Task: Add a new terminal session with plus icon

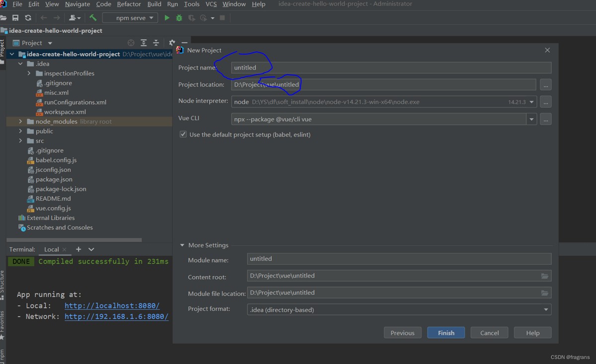Action: (78, 249)
